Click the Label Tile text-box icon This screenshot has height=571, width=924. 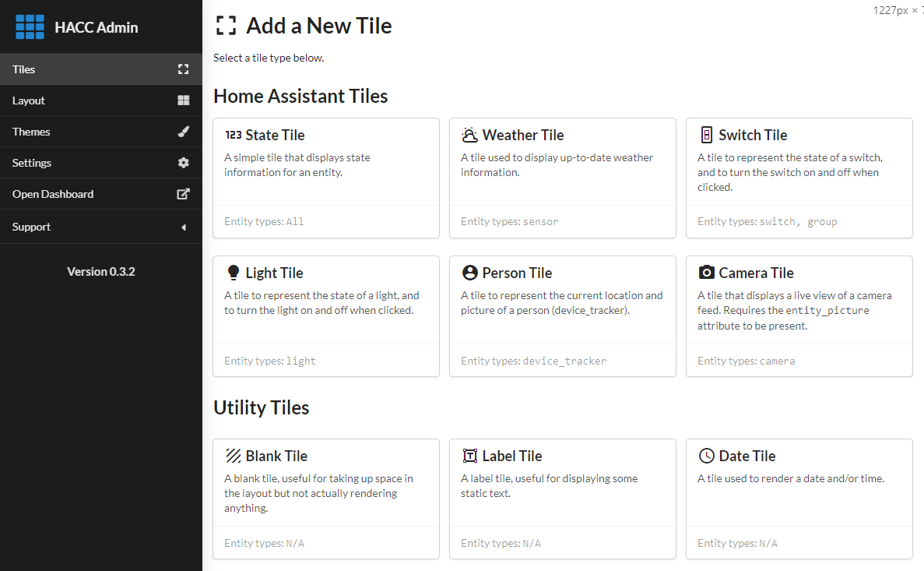(469, 456)
